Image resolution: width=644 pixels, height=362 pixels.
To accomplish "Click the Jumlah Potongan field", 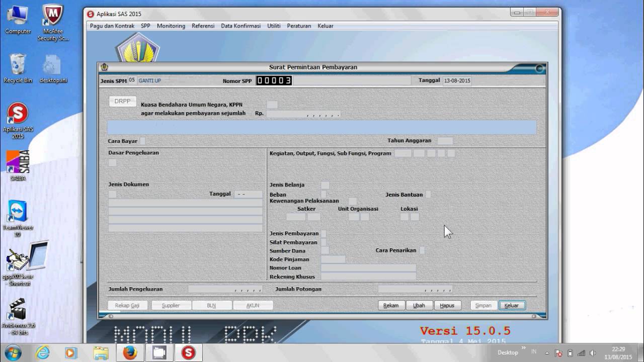I will [x=415, y=289].
